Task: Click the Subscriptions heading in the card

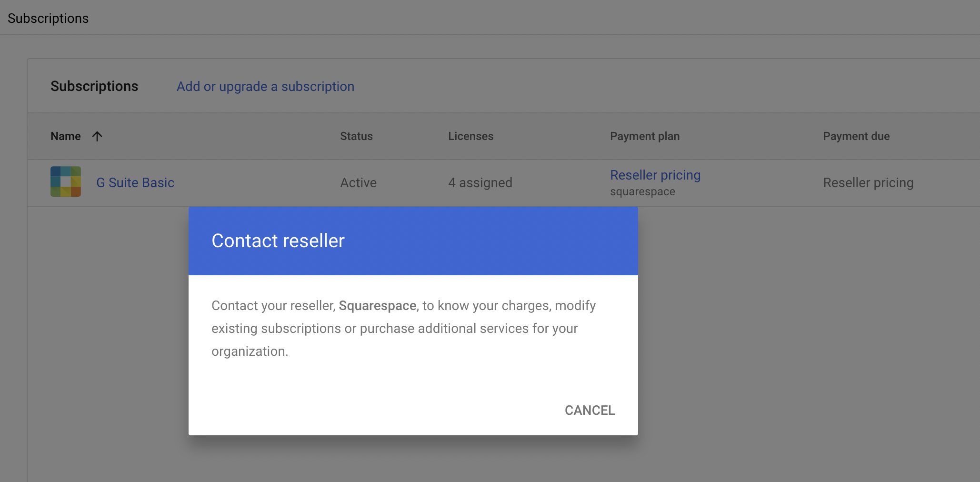Action: pos(94,86)
